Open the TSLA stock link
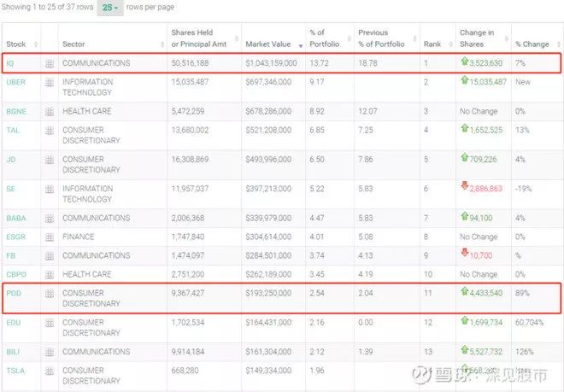 pyautogui.click(x=15, y=371)
